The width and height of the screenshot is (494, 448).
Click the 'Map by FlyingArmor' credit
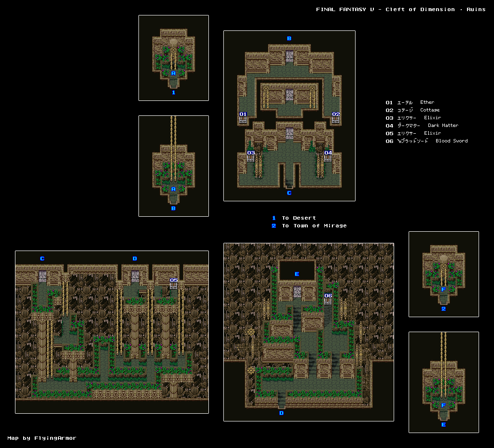[42, 438]
